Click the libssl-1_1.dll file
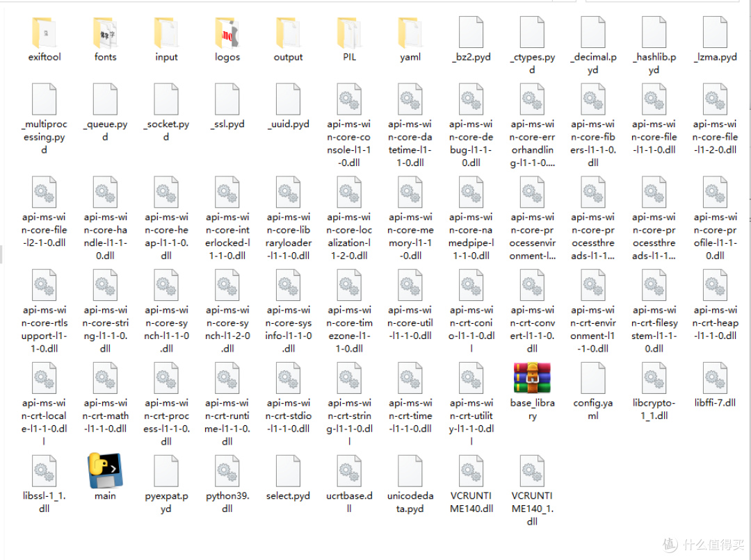The height and width of the screenshot is (560, 751). [x=45, y=471]
